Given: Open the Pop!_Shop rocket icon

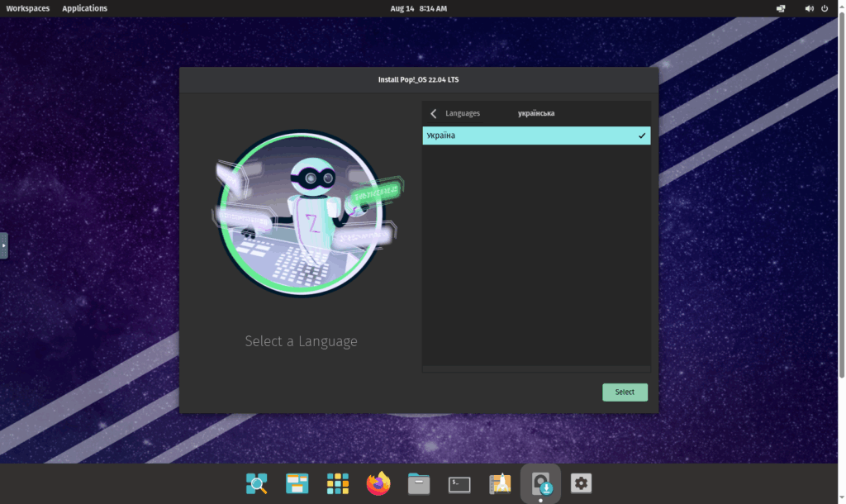Looking at the screenshot, I should click(x=500, y=483).
